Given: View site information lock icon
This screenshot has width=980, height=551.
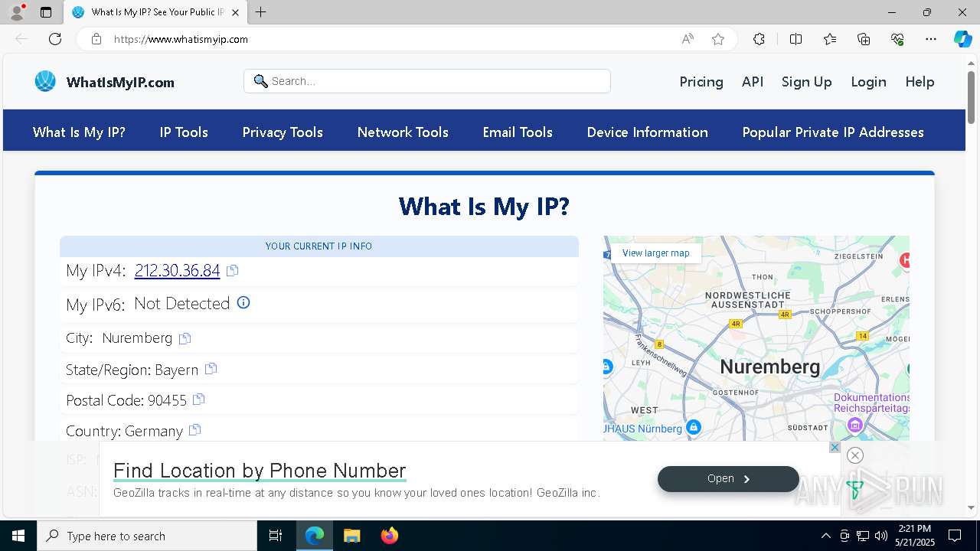Looking at the screenshot, I should [96, 39].
